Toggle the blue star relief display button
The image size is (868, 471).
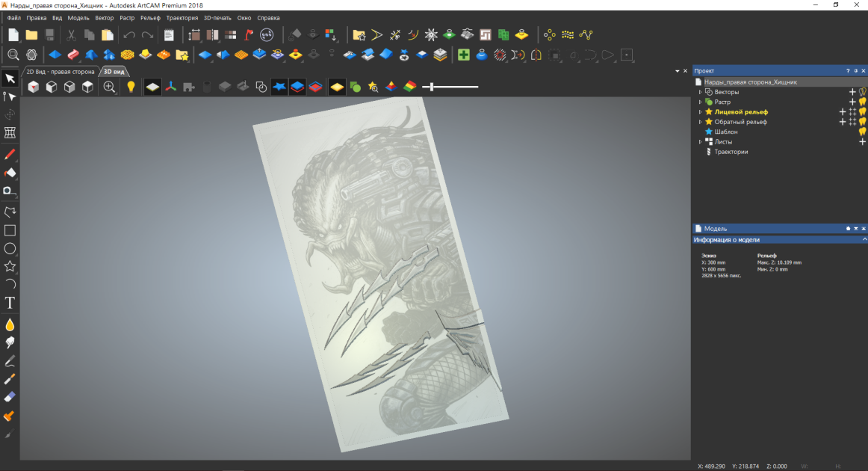pyautogui.click(x=279, y=87)
